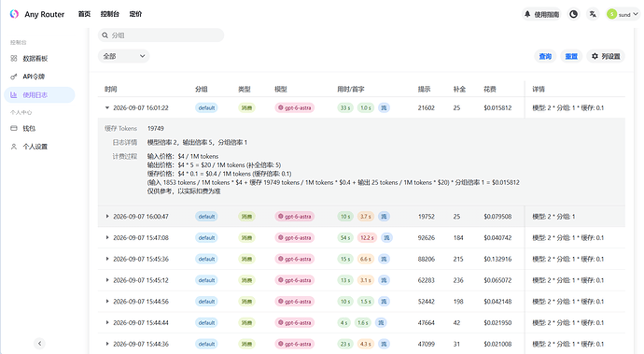This screenshot has width=644, height=354.
Task: Expand the 15:44:56 log row
Action: 107,302
